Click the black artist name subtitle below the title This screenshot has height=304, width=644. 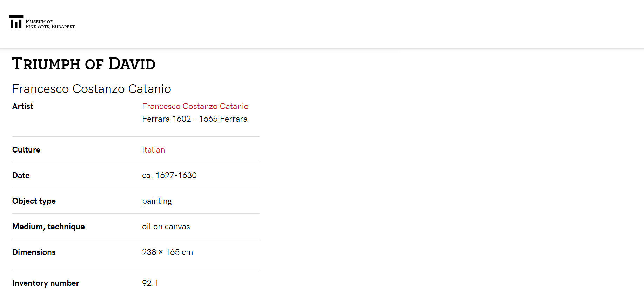pyautogui.click(x=91, y=89)
